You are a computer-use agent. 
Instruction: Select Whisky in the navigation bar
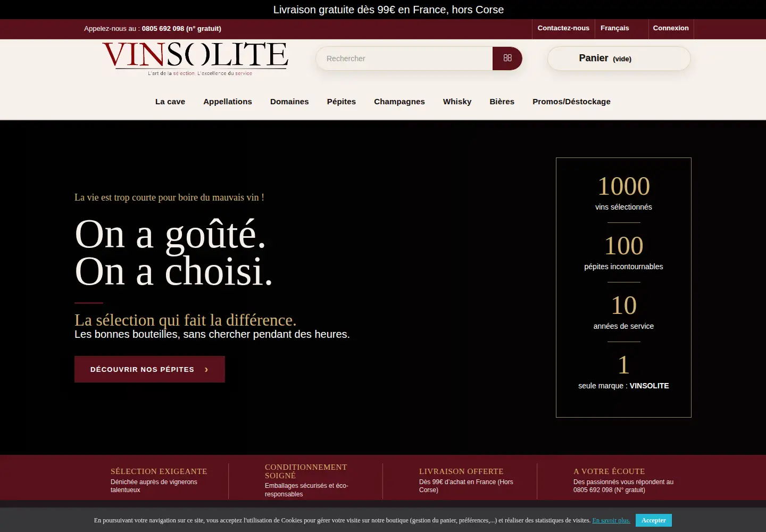point(457,102)
